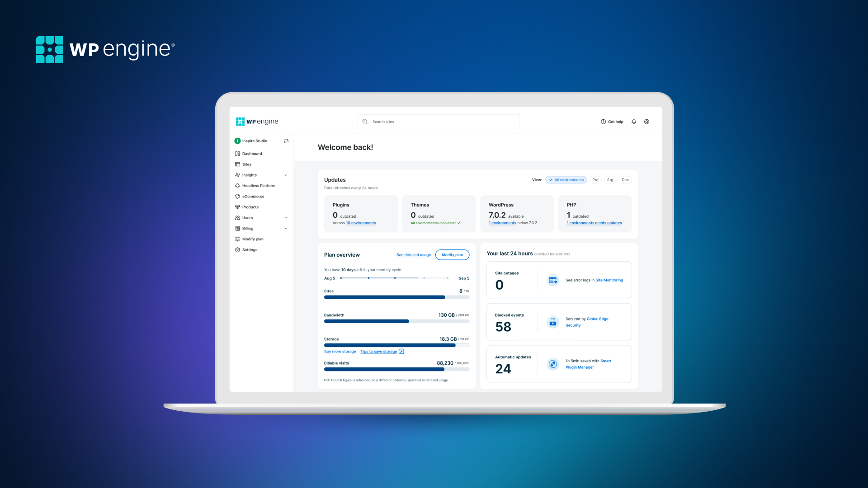The height and width of the screenshot is (488, 868).
Task: Click the search magnifier icon
Action: coord(365,122)
